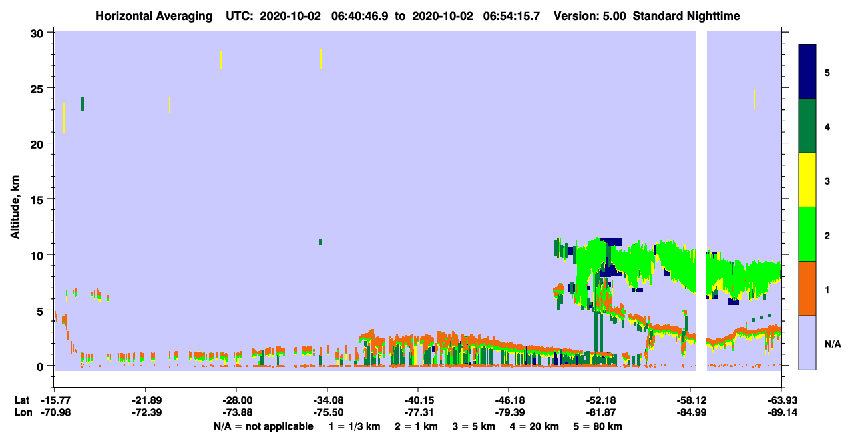Click the latitude value '-46.18'
Viewport: 868px width, 445px height.
[509, 400]
